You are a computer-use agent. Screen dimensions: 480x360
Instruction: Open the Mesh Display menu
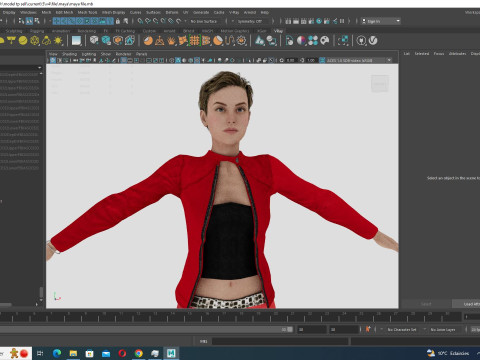113,12
